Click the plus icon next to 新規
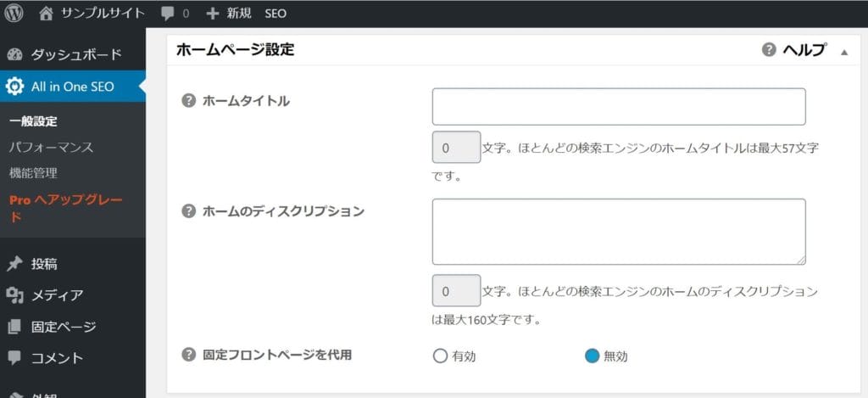This screenshot has width=868, height=398. click(213, 14)
